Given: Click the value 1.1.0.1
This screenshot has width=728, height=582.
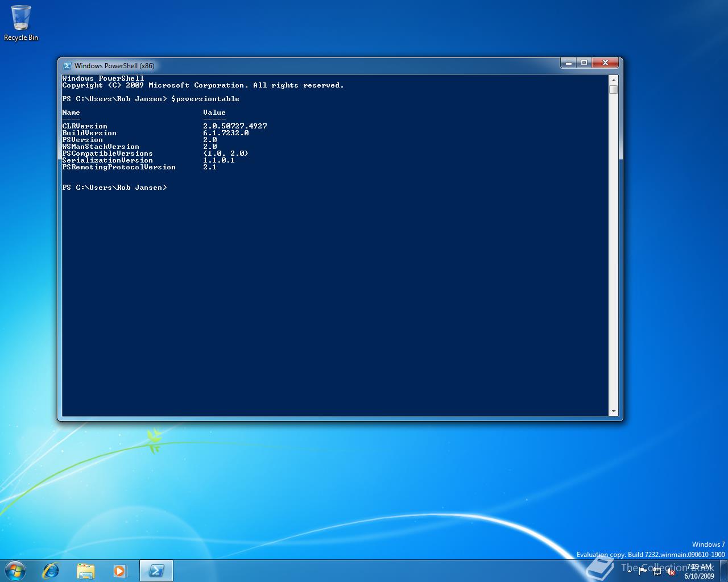Looking at the screenshot, I should [x=219, y=160].
